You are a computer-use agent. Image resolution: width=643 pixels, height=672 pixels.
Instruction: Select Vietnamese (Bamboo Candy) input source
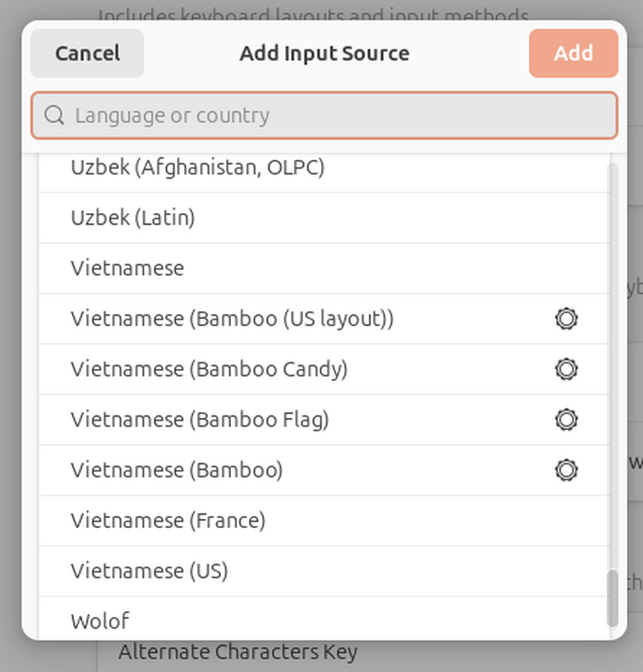pyautogui.click(x=209, y=369)
